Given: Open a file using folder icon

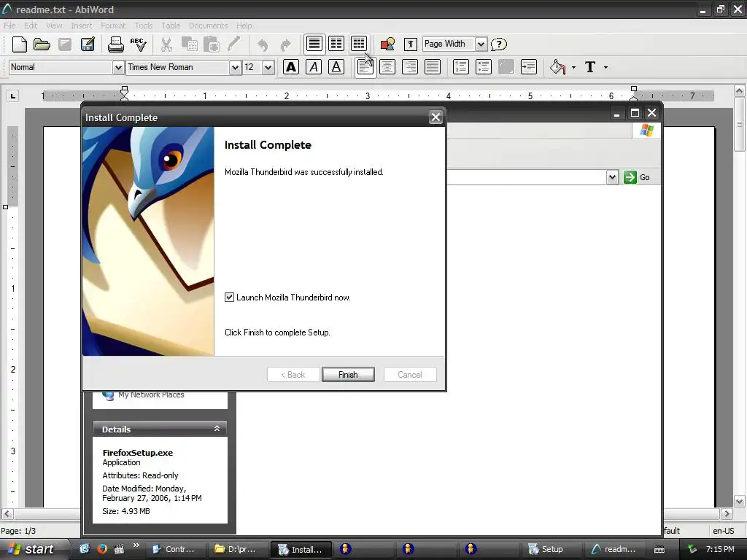Looking at the screenshot, I should click(x=42, y=44).
